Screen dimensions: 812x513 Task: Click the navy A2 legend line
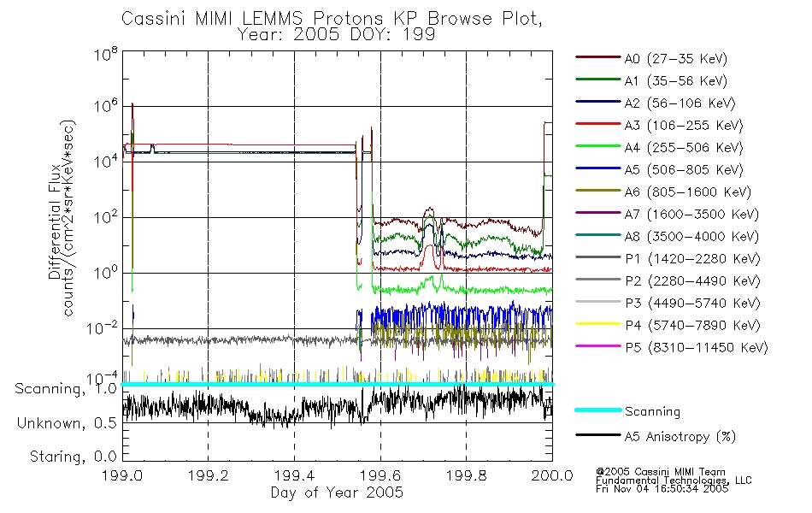click(597, 102)
